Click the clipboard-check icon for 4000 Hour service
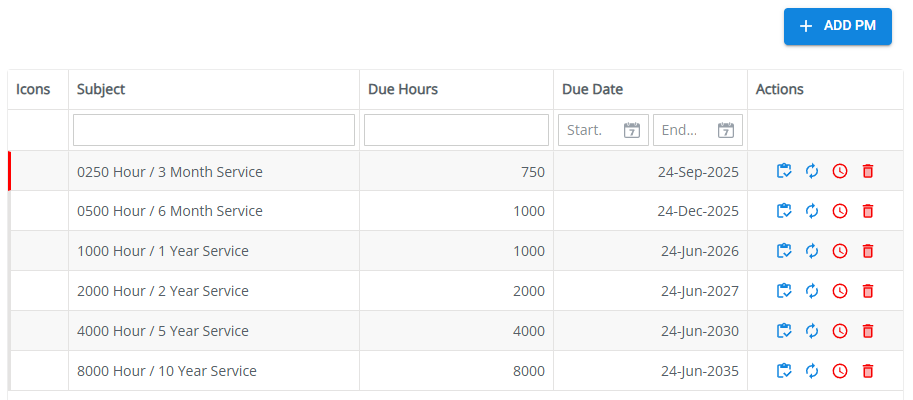The height and width of the screenshot is (400, 913). point(784,331)
